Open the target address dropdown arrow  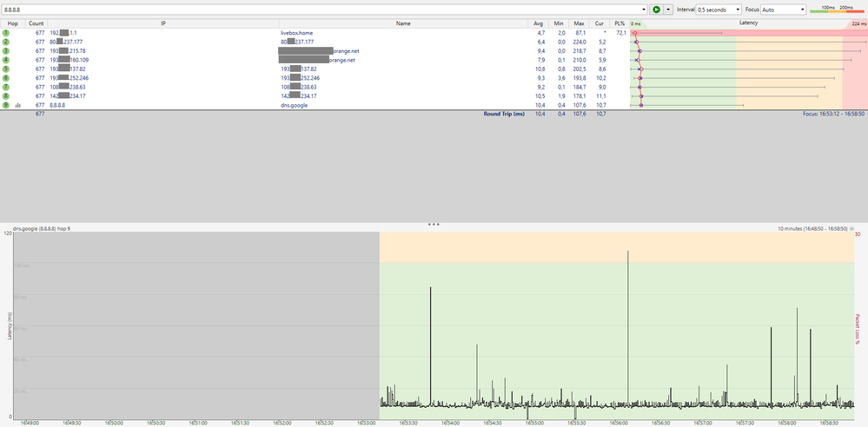coord(644,10)
